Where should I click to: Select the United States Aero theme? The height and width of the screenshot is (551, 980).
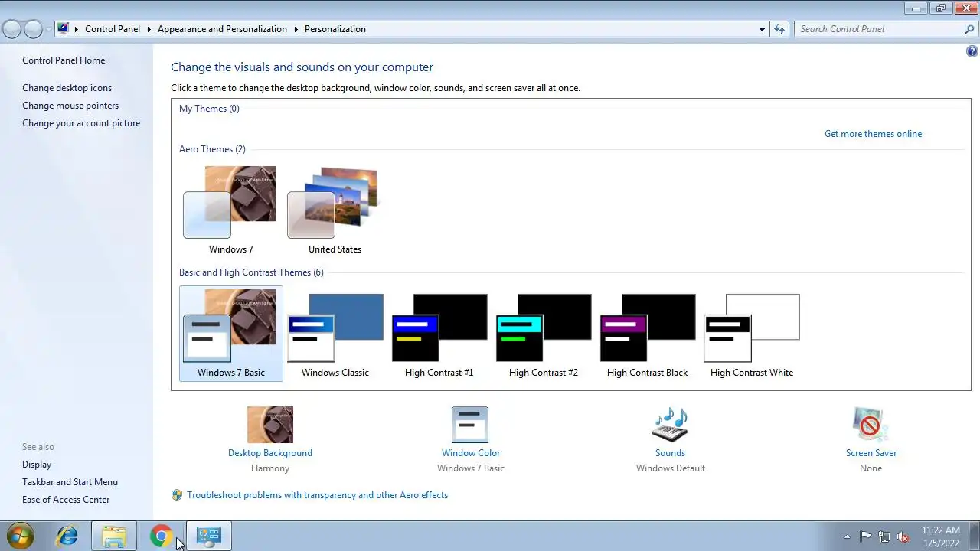[x=335, y=210]
